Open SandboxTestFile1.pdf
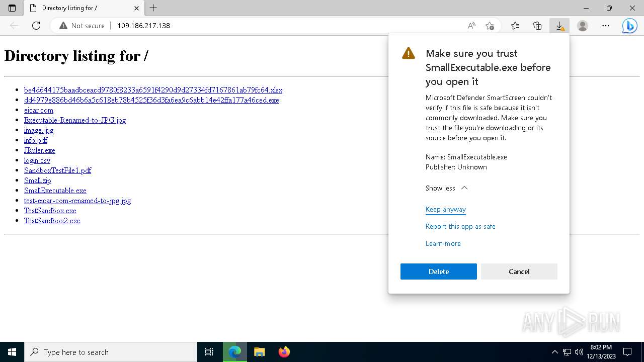 click(x=58, y=170)
